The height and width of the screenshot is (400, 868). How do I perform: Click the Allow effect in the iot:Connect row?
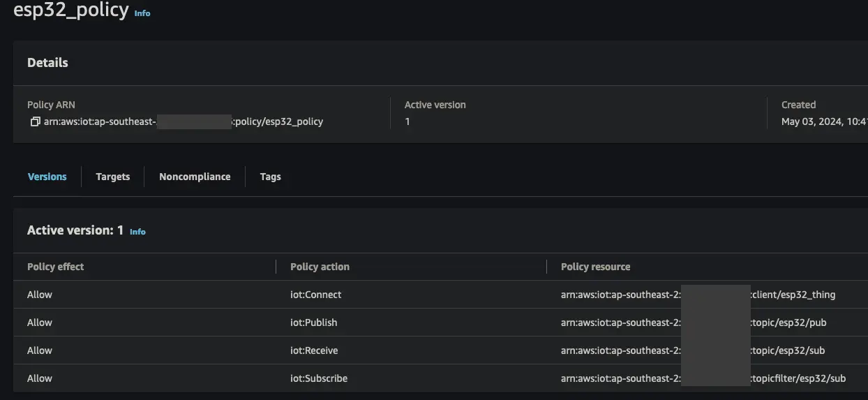pyautogui.click(x=40, y=295)
